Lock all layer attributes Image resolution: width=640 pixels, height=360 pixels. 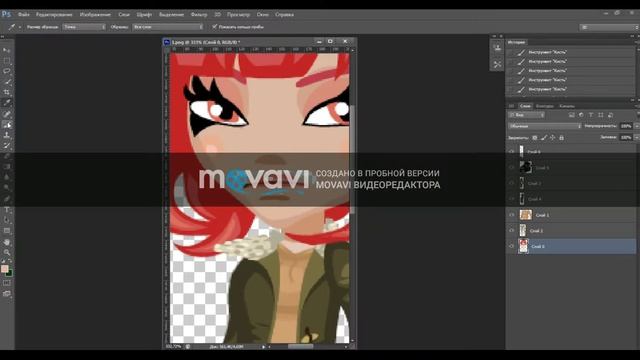[562, 138]
